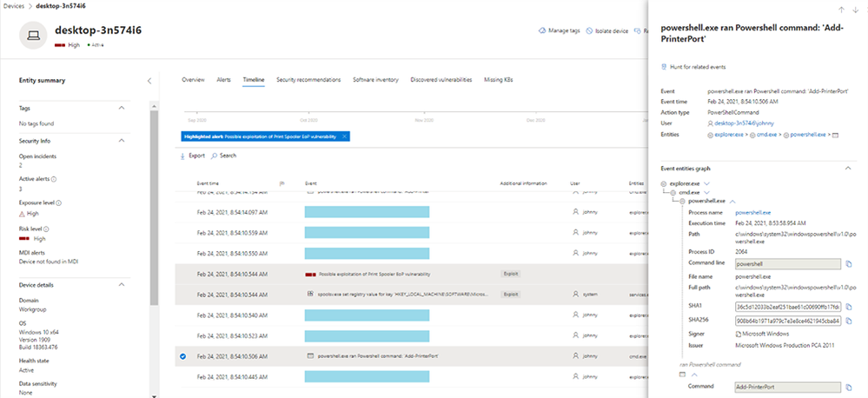Click the Nov 2020 timeline marker
868x398 pixels.
[x=423, y=120]
